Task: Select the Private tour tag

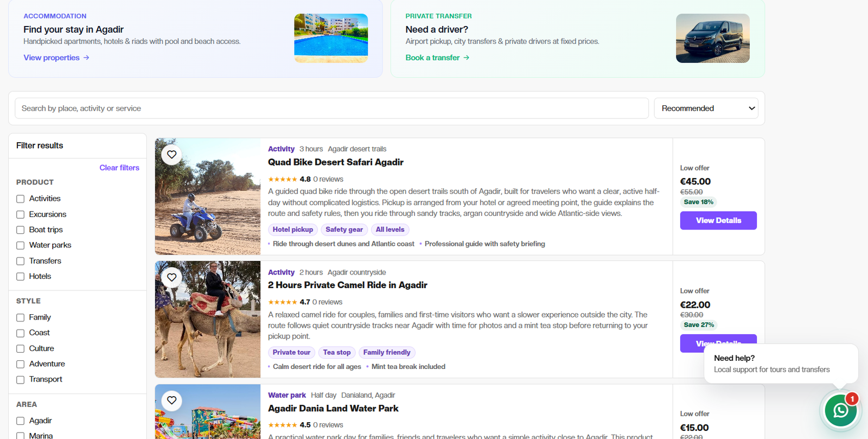Action: [x=291, y=352]
